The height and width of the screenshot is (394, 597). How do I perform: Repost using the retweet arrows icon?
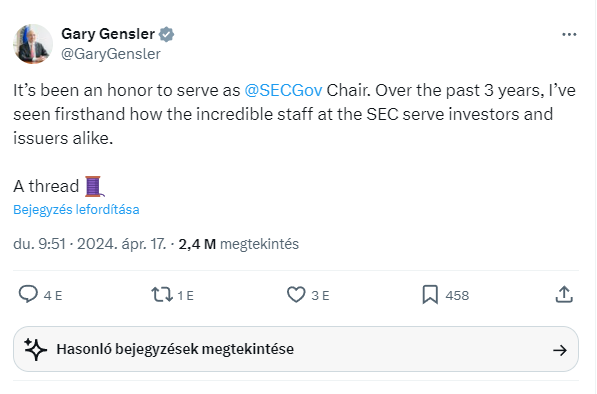click(162, 295)
